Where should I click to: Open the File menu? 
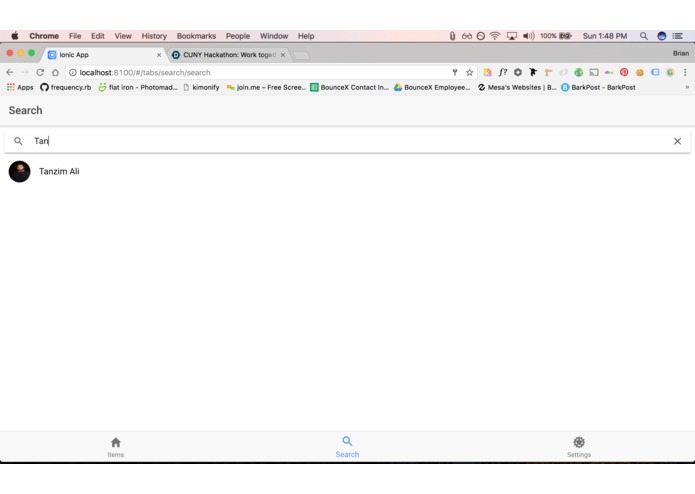[75, 36]
